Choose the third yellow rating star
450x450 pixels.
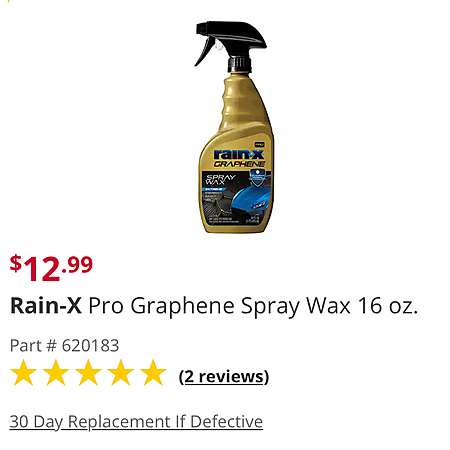tap(88, 373)
